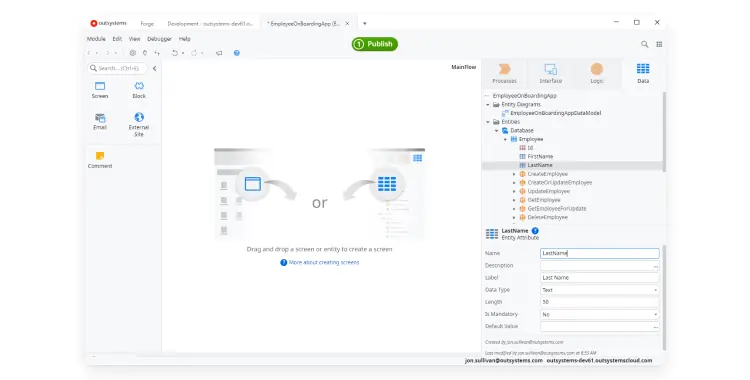This screenshot has height=380, width=750.
Task: Click the Length property field
Action: (x=600, y=302)
